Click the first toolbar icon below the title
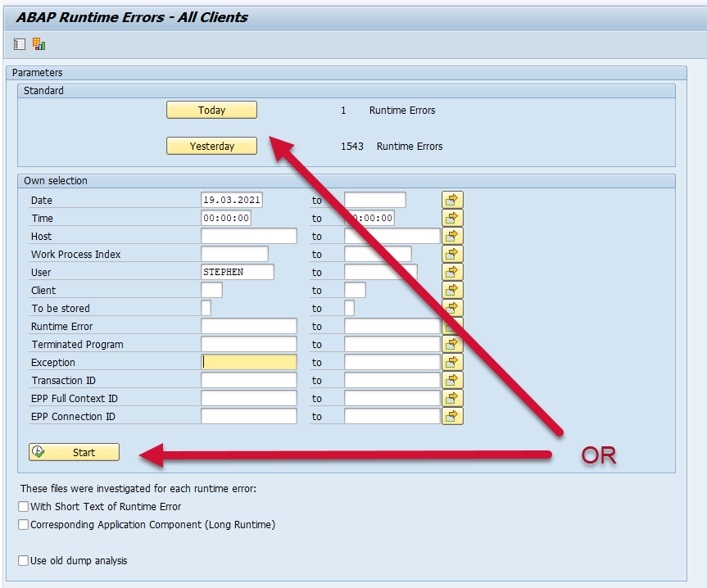 pos(20,44)
